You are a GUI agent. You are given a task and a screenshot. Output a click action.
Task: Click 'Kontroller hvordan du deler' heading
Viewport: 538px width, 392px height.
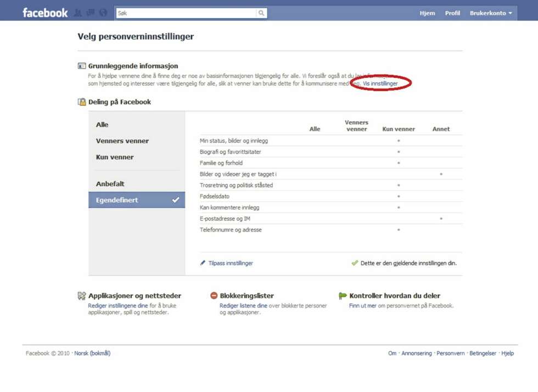tap(395, 295)
